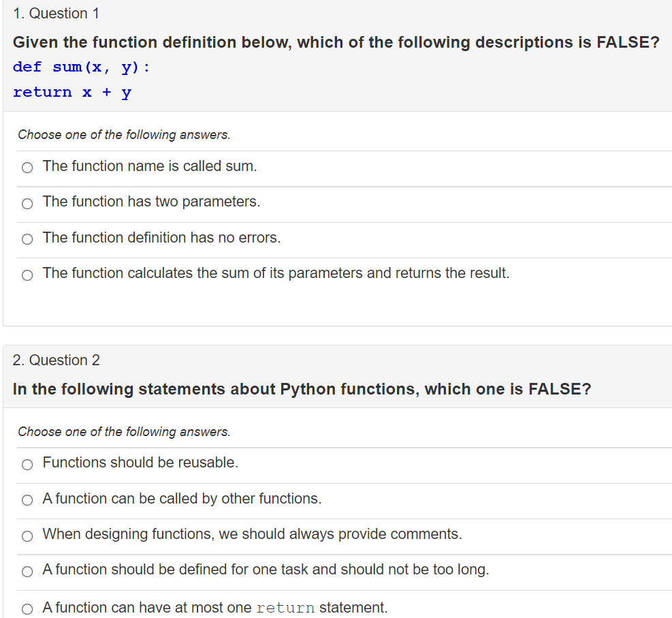This screenshot has width=672, height=618.
Task: Click the 'Question 1' heading
Action: pyautogui.click(x=56, y=14)
